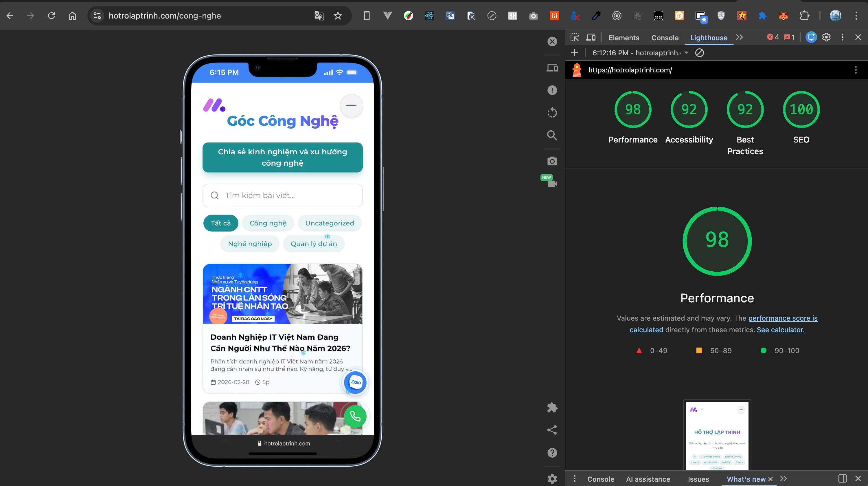Start a new Lighthouse report with the plus button

[575, 53]
